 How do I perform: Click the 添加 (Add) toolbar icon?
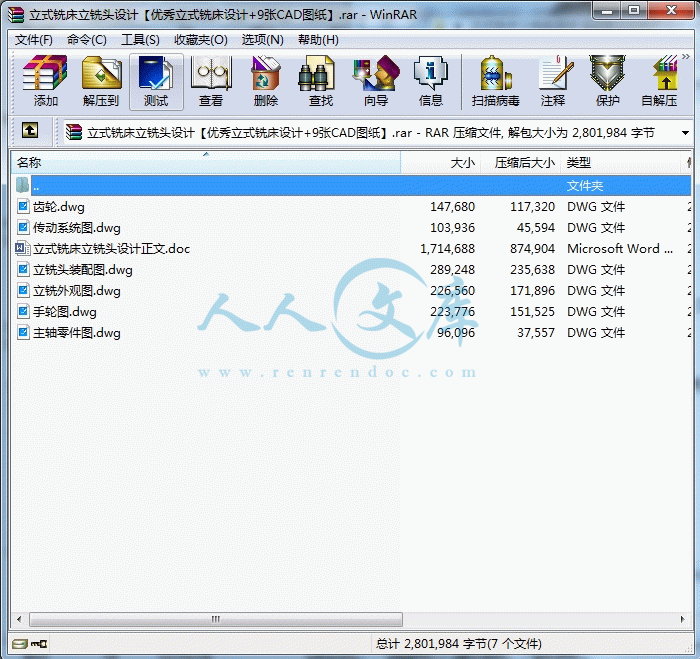45,81
